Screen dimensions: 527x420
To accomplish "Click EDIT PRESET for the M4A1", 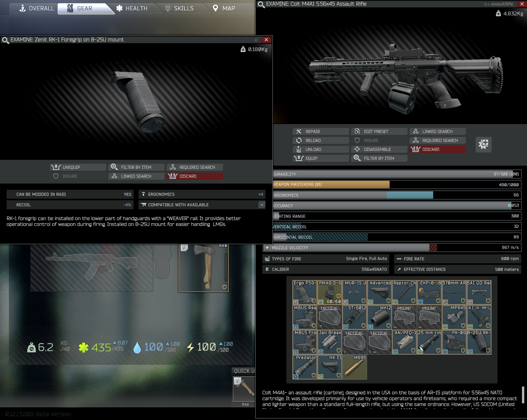I will click(379, 131).
